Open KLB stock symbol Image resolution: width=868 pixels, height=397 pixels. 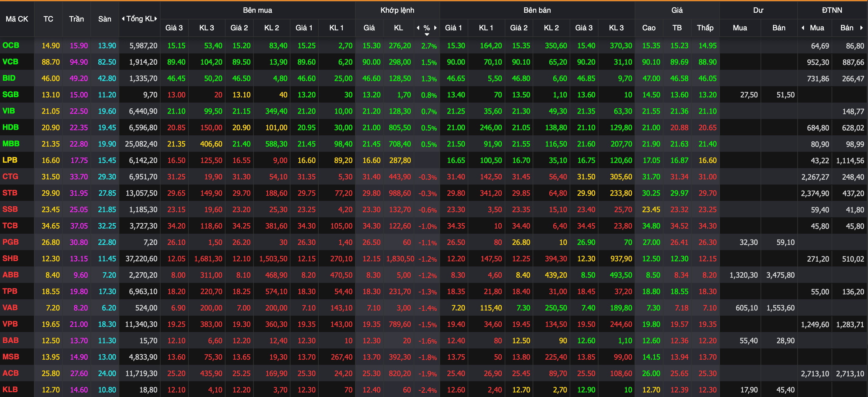point(10,389)
